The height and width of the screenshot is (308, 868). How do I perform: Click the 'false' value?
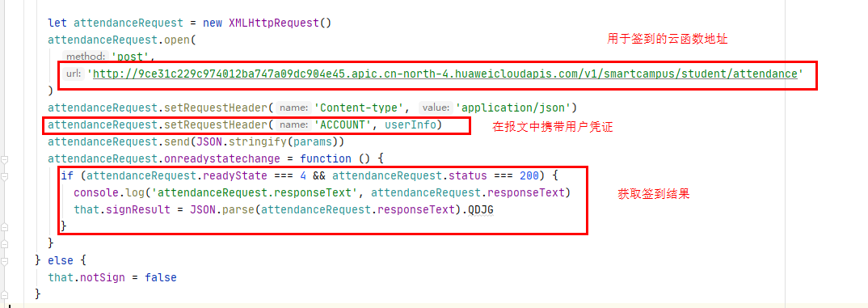pyautogui.click(x=161, y=277)
